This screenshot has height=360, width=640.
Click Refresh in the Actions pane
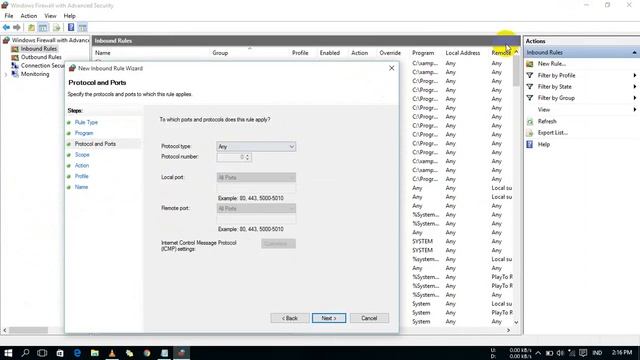click(547, 121)
